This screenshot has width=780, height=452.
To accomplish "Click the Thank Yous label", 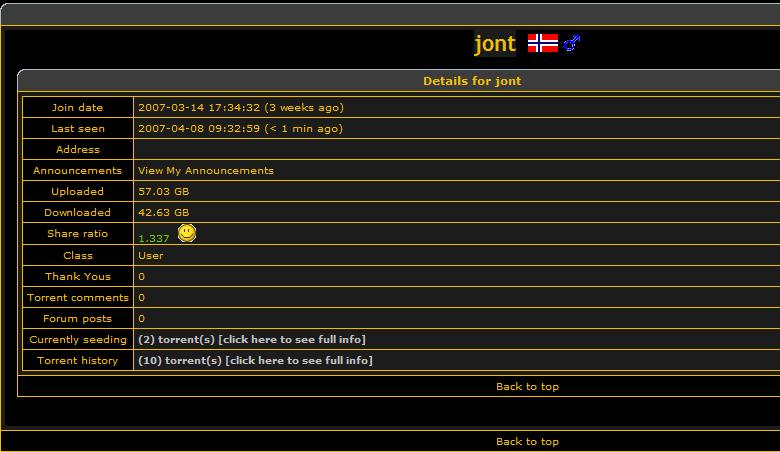I will (x=78, y=276).
